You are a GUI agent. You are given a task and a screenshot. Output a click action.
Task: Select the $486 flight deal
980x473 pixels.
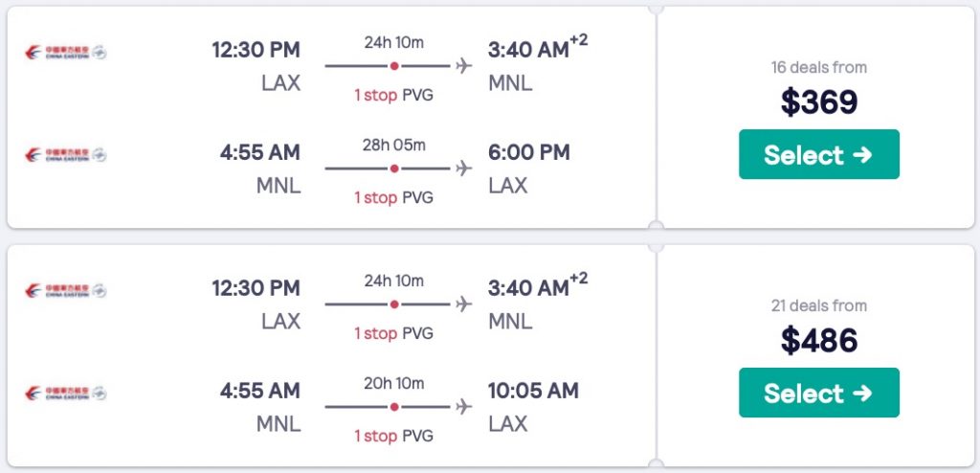(x=818, y=394)
